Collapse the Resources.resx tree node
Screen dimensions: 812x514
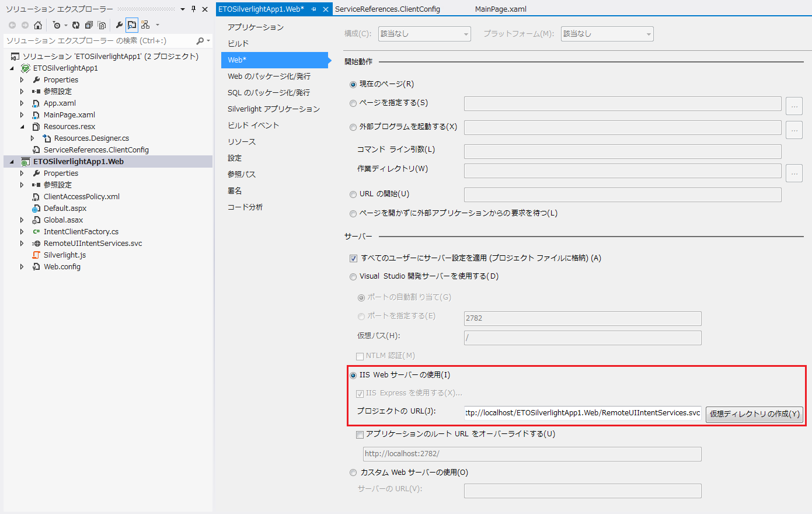point(22,127)
